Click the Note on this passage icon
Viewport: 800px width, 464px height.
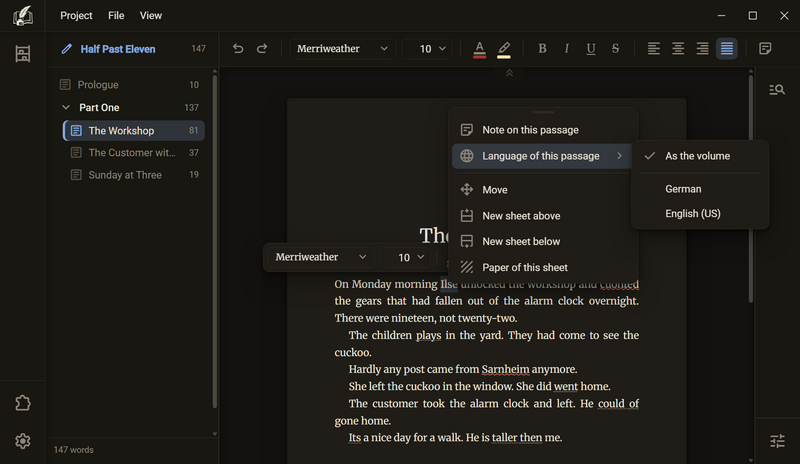pyautogui.click(x=466, y=130)
